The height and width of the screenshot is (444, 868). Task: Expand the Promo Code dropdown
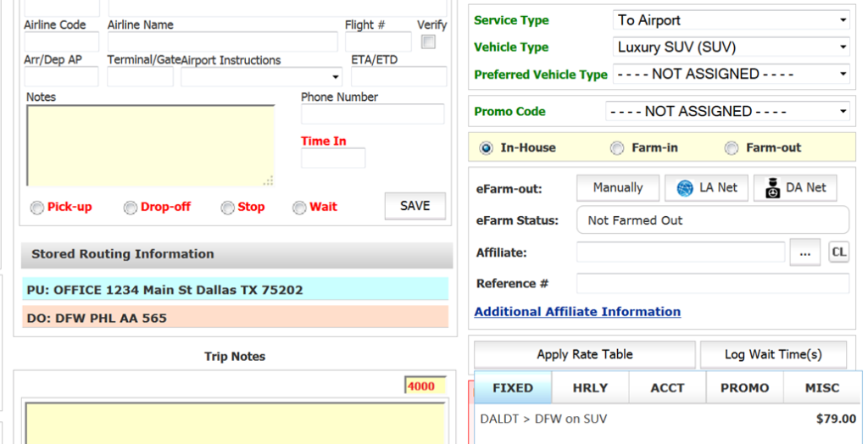point(726,112)
